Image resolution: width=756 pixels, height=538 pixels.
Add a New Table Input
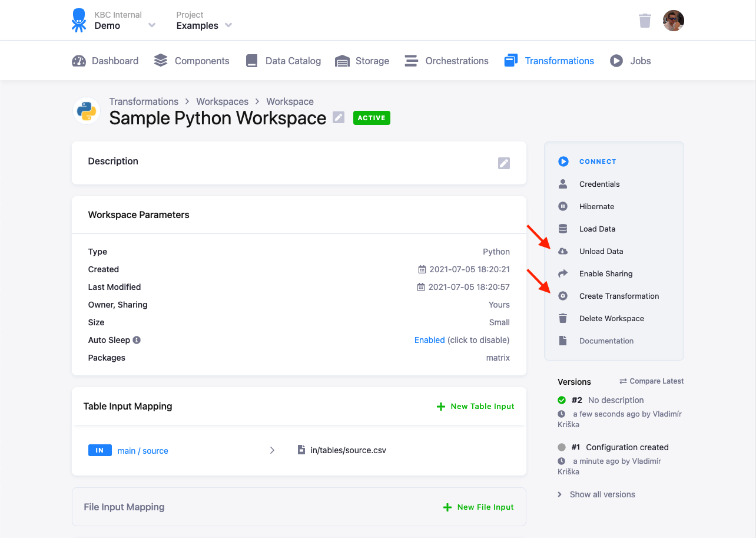click(475, 407)
